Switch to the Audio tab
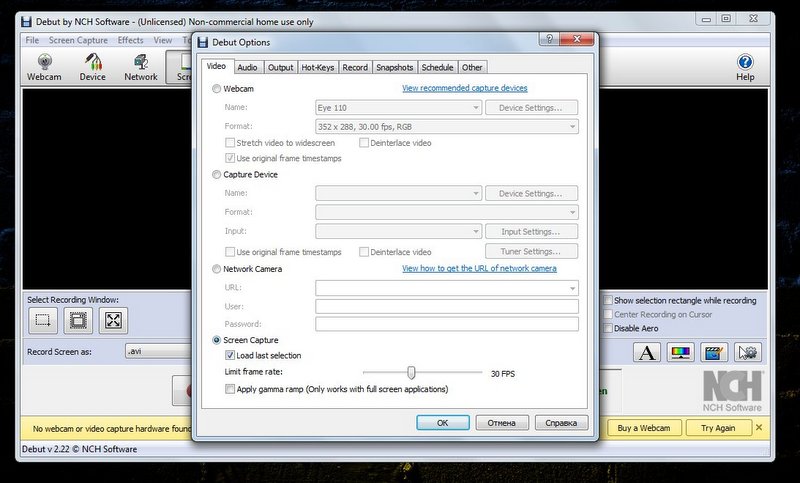The image size is (800, 483). (x=247, y=67)
